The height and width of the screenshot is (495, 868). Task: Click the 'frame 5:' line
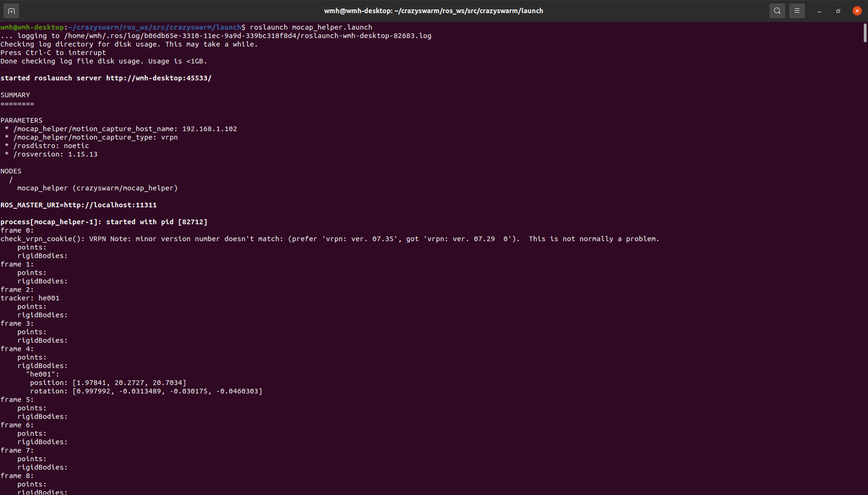[17, 400]
